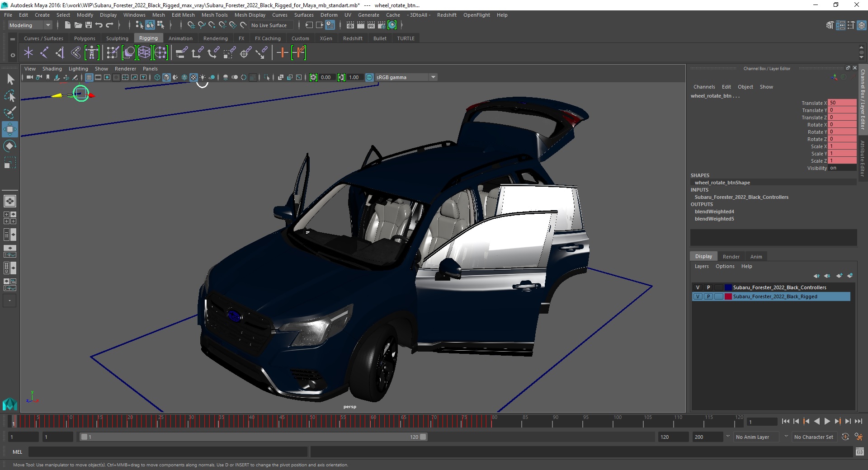Click the Create IK Handle shelf icon
The width and height of the screenshot is (868, 470).
60,53
